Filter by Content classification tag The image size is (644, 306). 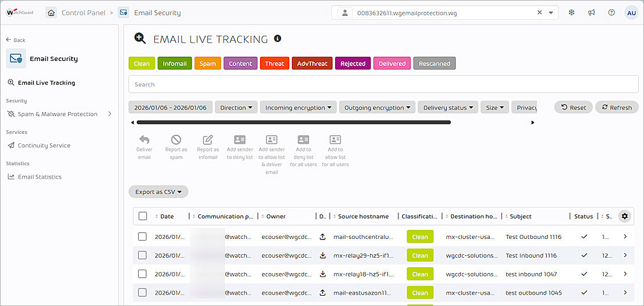tap(241, 64)
